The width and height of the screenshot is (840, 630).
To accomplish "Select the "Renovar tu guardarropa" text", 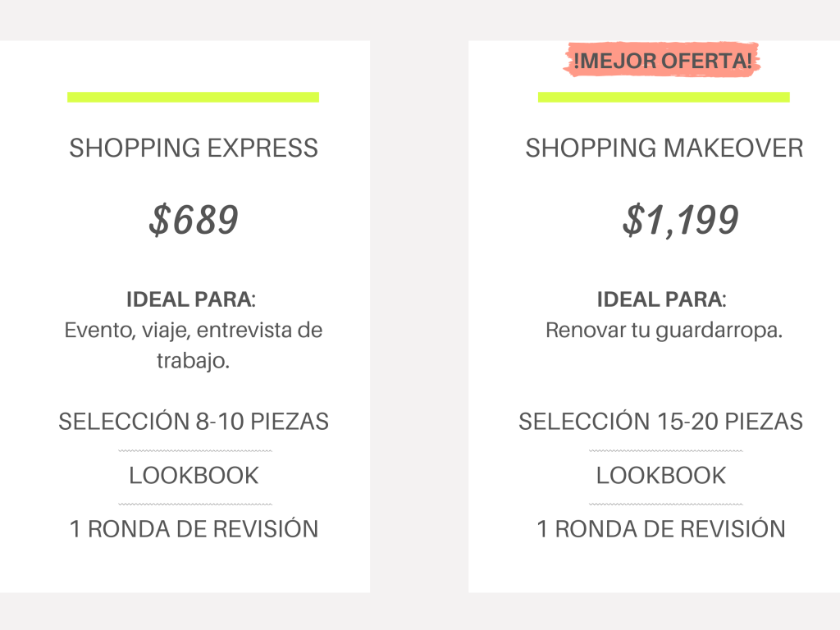I will (664, 331).
